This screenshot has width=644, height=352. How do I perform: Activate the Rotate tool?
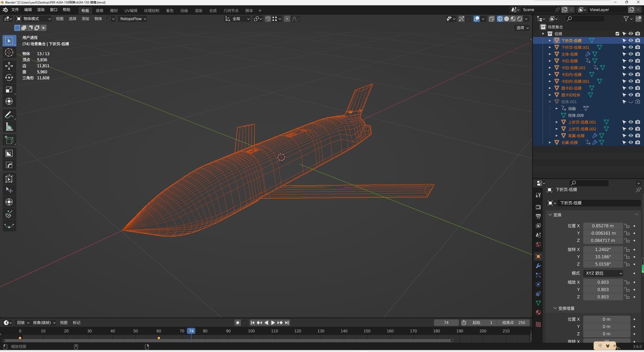(x=9, y=78)
